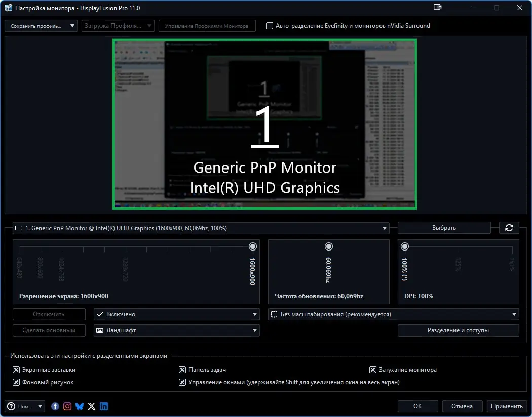Screen dimensions: 532x417
Task: Expand the Сохранить профиль dropdown
Action: click(x=41, y=26)
